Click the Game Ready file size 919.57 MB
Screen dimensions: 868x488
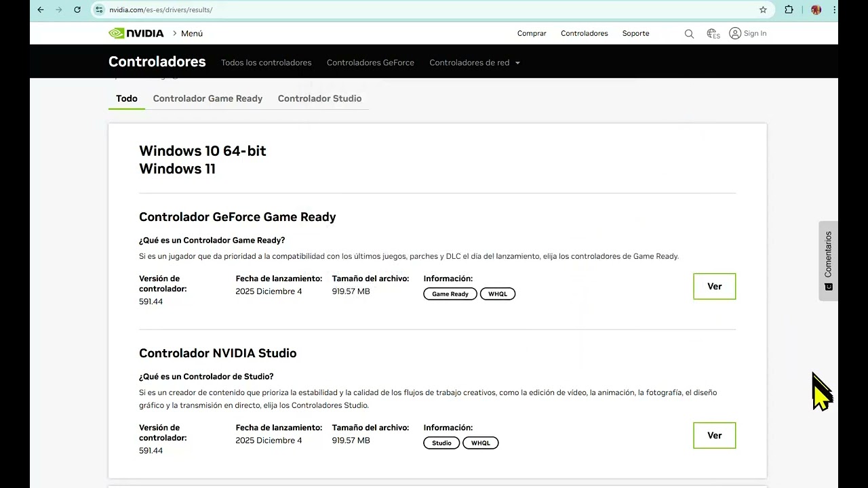click(x=351, y=291)
